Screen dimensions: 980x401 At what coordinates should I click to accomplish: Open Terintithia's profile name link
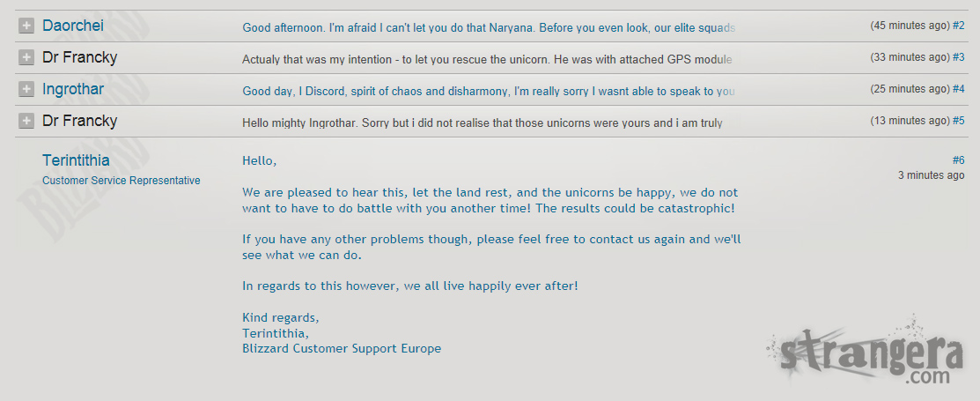pos(76,160)
